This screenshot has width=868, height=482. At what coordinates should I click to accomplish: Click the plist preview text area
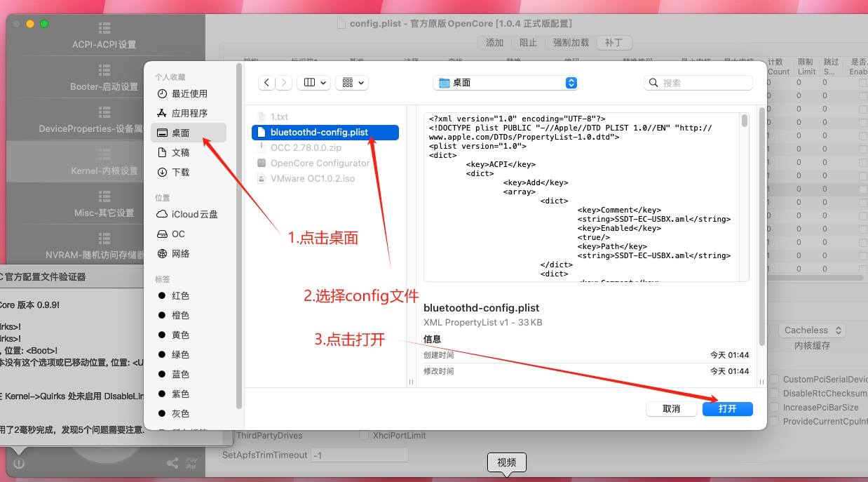coord(582,197)
